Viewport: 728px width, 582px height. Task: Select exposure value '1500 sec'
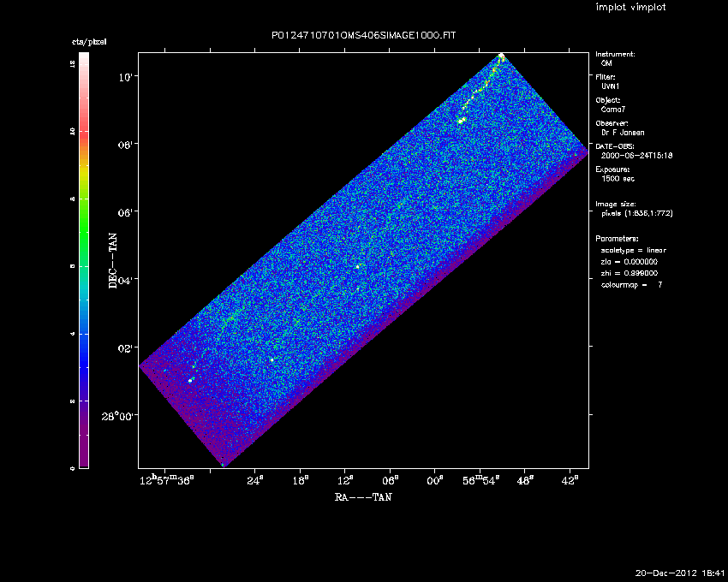point(618,179)
